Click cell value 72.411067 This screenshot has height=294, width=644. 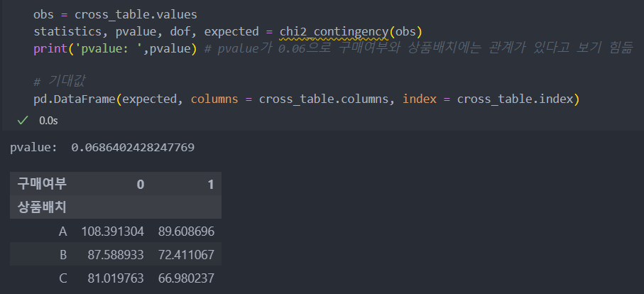187,255
